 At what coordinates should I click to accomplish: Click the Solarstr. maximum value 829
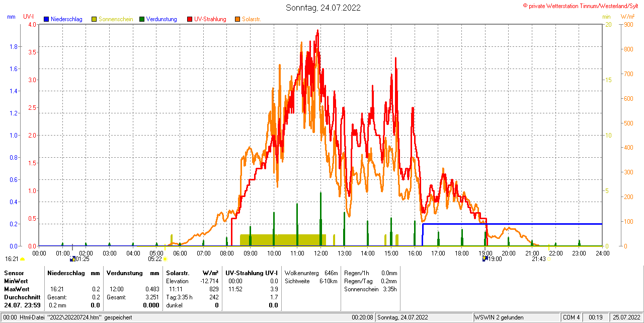pyautogui.click(x=214, y=289)
